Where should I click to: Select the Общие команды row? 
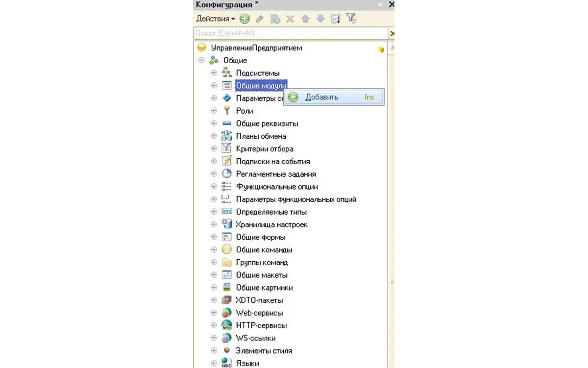(x=264, y=250)
